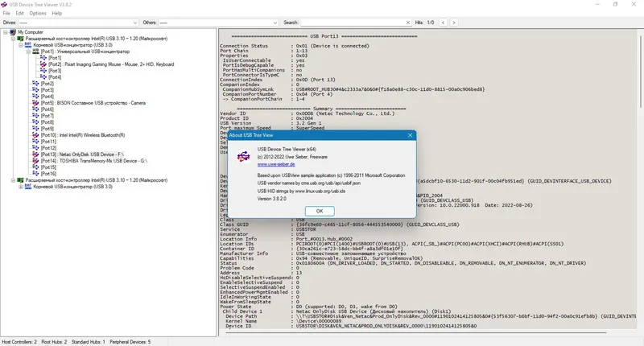Select Port5 BISON Camera device

tap(93, 103)
